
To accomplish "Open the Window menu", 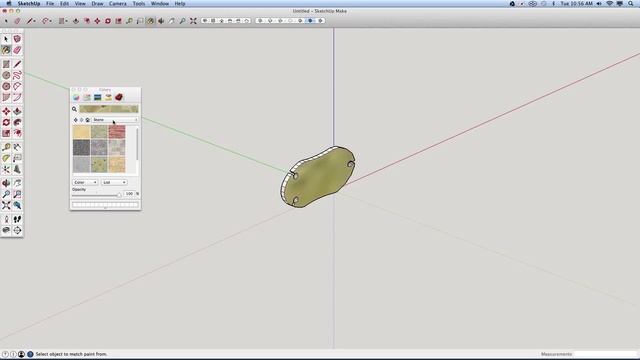I will [160, 4].
